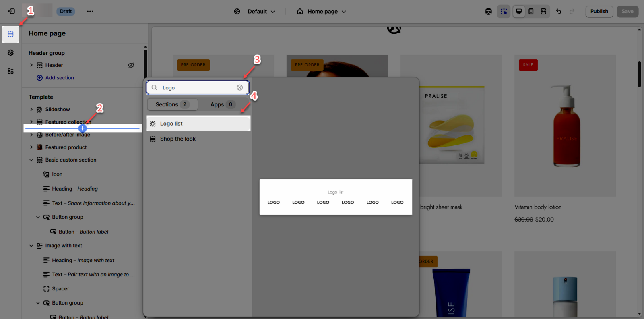Viewport: 644px width, 319px height.
Task: Switch to desktop preview icon
Action: point(519,11)
